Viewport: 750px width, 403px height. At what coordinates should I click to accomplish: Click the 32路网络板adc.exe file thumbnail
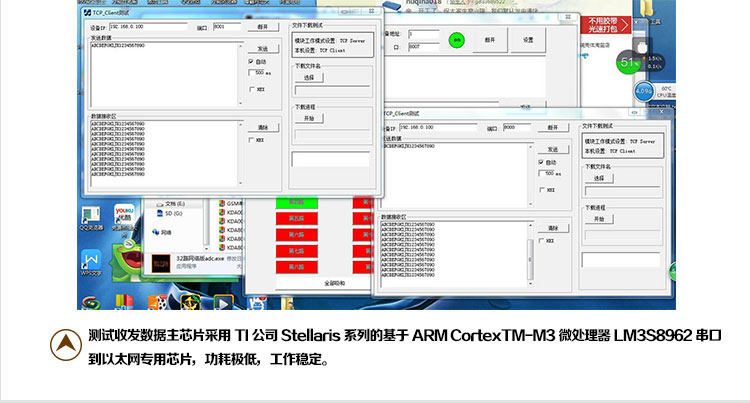pos(161,264)
